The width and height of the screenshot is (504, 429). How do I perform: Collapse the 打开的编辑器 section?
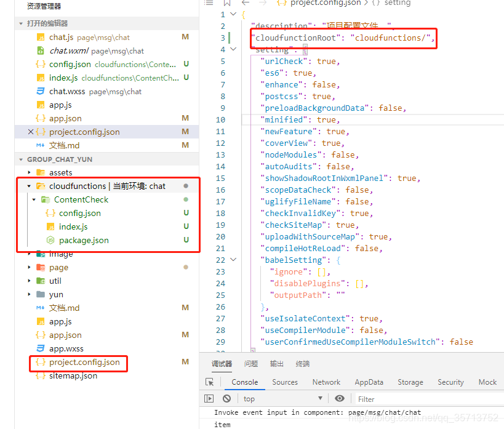coord(21,23)
